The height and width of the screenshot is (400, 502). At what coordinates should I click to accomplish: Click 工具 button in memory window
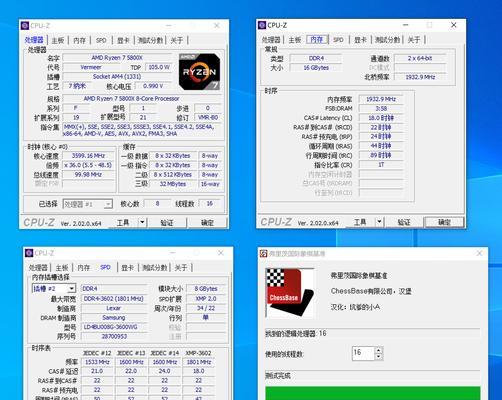coord(360,222)
